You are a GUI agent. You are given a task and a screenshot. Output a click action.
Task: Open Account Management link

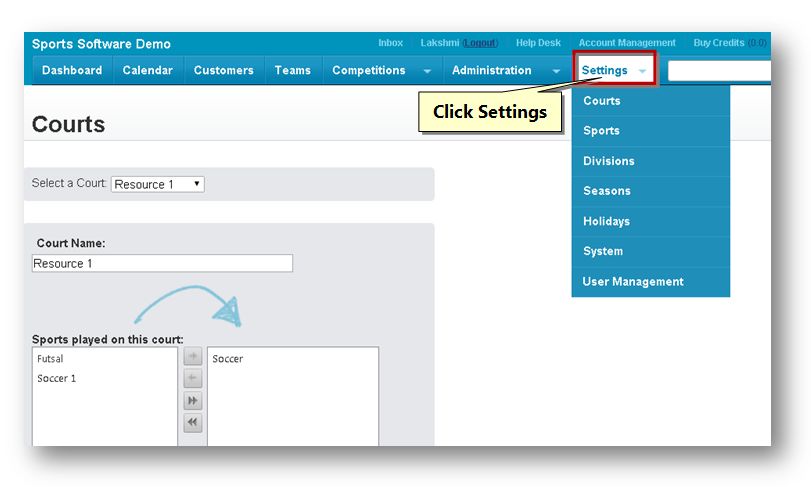coord(627,43)
